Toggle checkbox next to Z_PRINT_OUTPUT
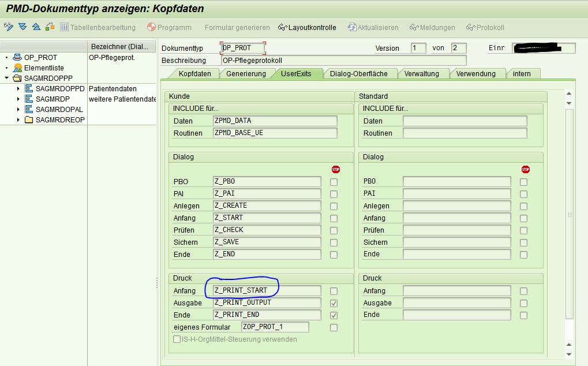The image size is (588, 366). (334, 303)
